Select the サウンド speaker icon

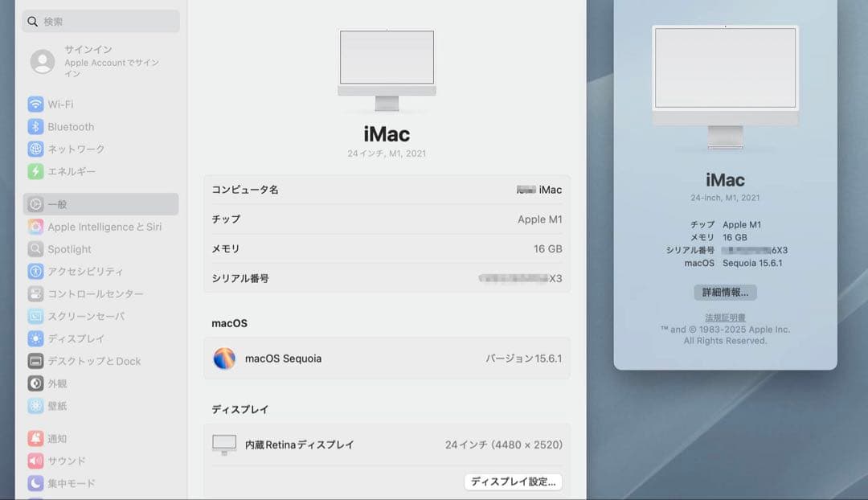pyautogui.click(x=34, y=461)
